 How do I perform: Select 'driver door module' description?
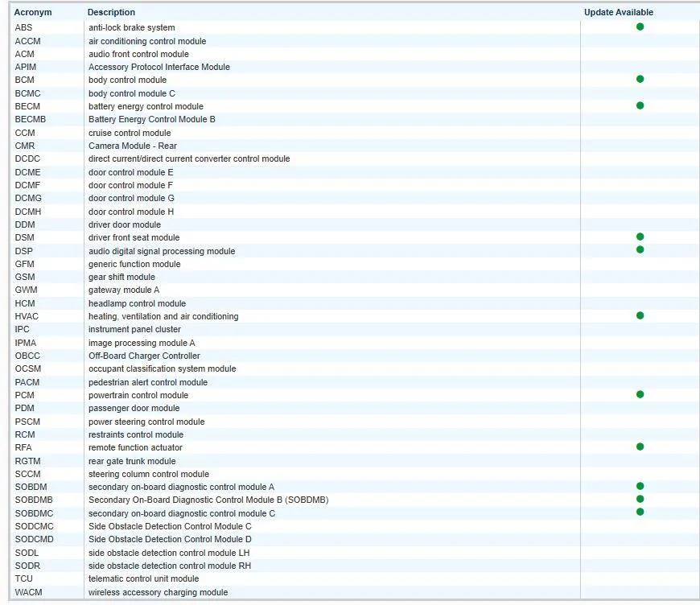(x=125, y=224)
